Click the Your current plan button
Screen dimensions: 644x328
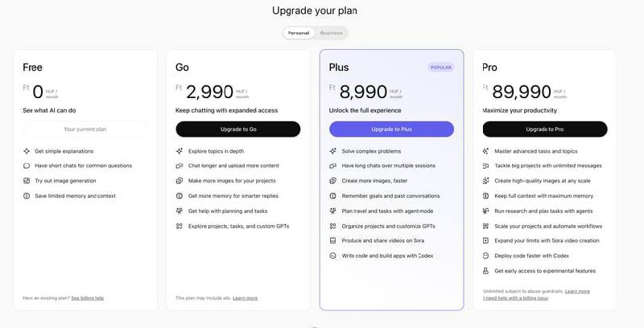click(85, 129)
